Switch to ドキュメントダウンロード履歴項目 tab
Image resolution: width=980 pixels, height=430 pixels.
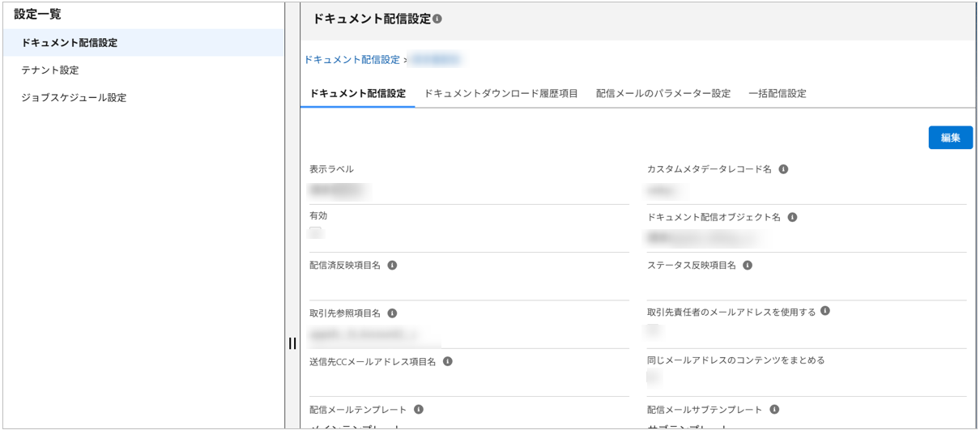(x=501, y=94)
